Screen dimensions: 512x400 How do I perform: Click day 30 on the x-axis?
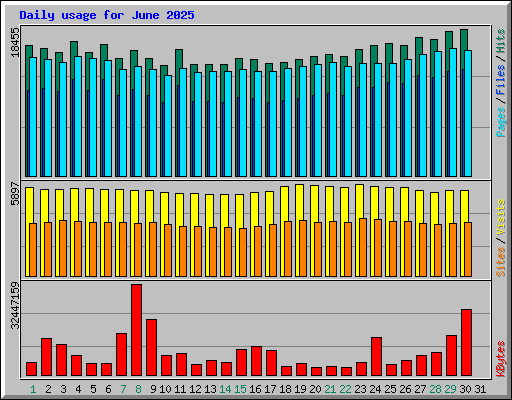465,389
